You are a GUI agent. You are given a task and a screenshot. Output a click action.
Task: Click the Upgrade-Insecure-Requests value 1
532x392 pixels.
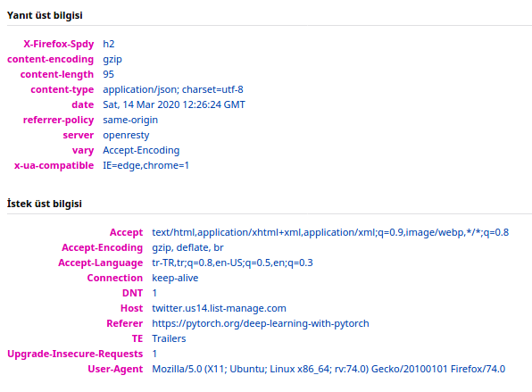[154, 354]
